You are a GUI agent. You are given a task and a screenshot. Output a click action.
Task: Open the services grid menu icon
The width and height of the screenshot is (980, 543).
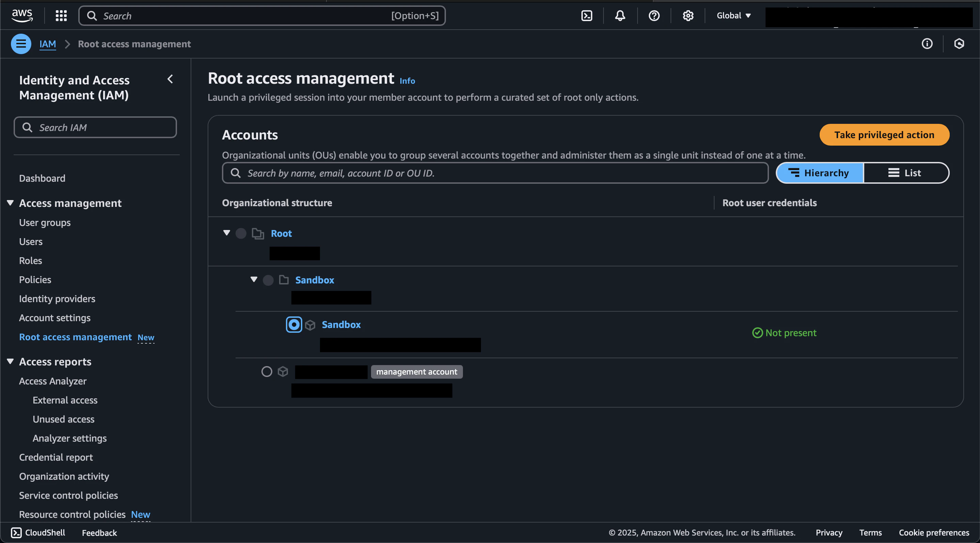coord(61,16)
